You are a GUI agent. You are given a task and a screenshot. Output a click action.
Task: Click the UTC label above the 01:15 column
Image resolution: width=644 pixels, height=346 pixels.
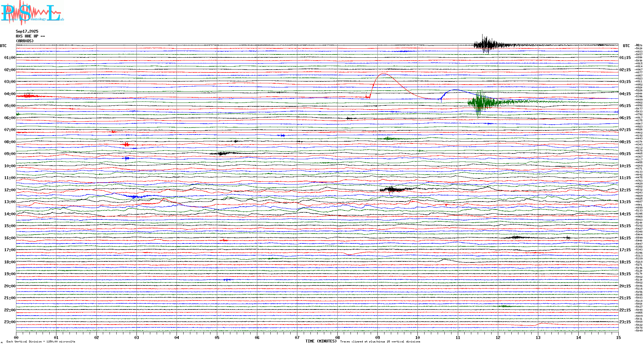626,46
